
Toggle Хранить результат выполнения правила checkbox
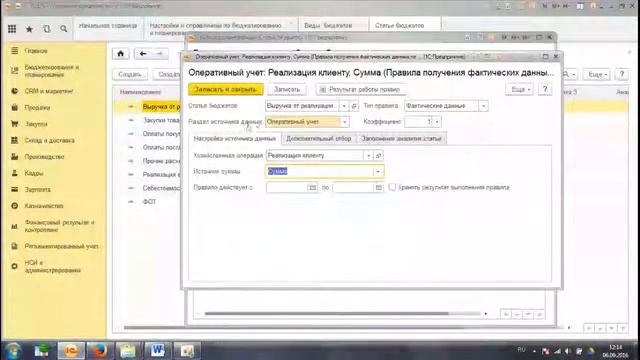click(392, 187)
